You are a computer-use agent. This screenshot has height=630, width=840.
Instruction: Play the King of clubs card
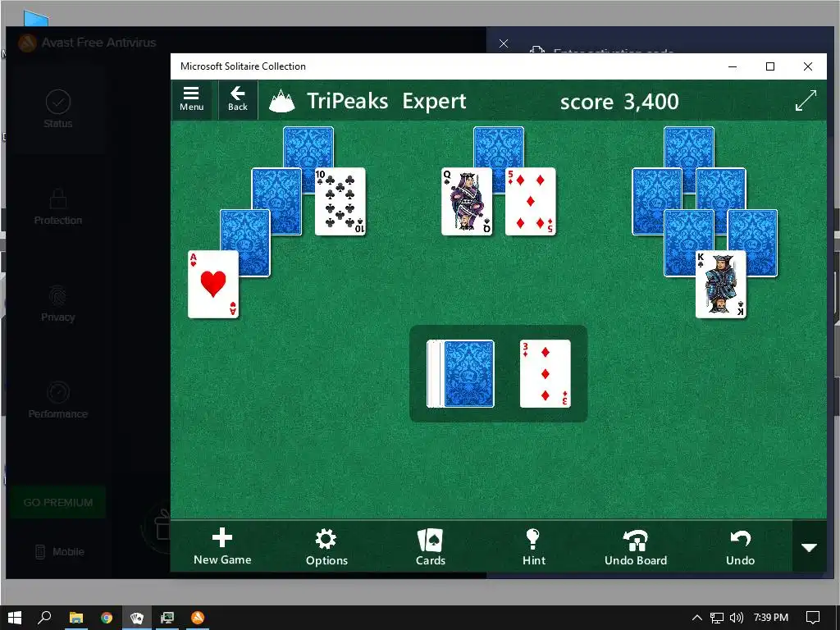720,285
